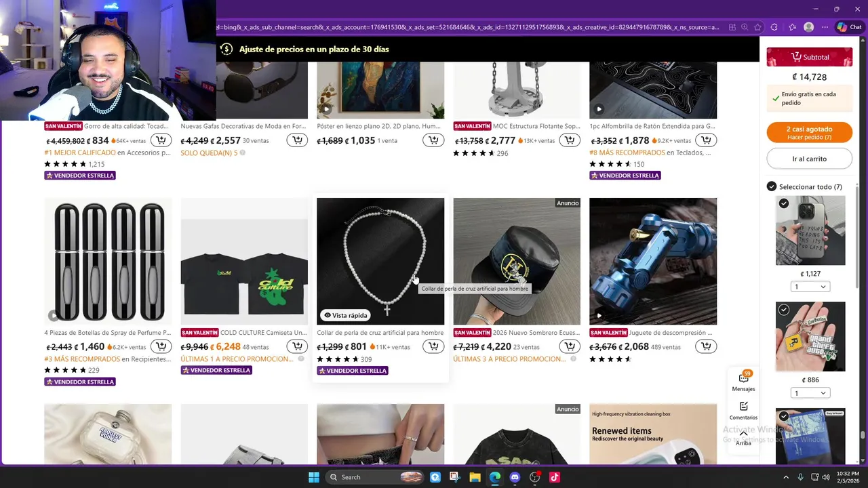Click the Hacer pedido (7) button
The image size is (868, 488).
click(x=809, y=133)
